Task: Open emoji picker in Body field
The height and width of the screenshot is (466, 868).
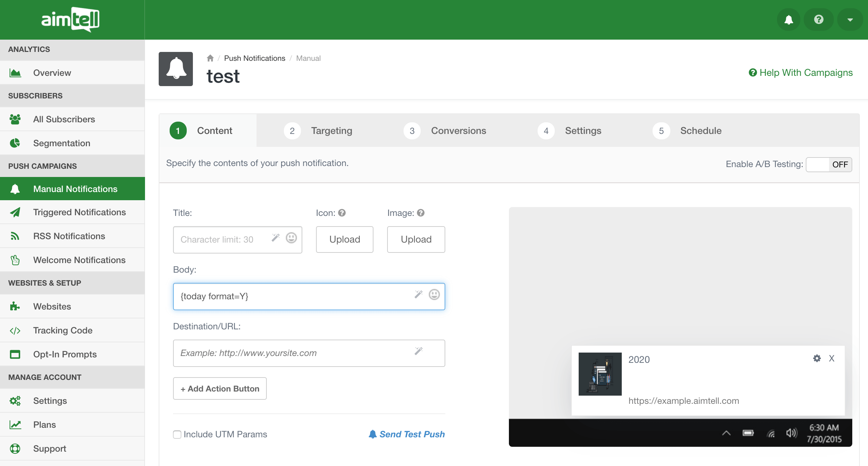Action: 434,294
